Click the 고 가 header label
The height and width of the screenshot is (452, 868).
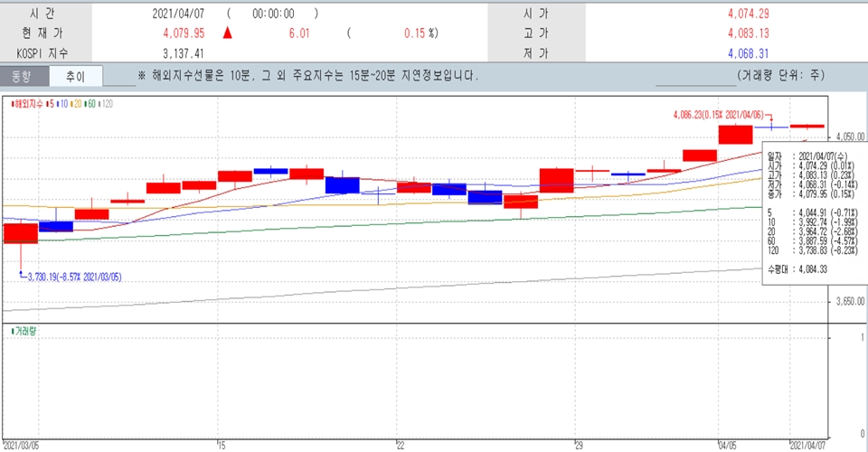click(536, 33)
